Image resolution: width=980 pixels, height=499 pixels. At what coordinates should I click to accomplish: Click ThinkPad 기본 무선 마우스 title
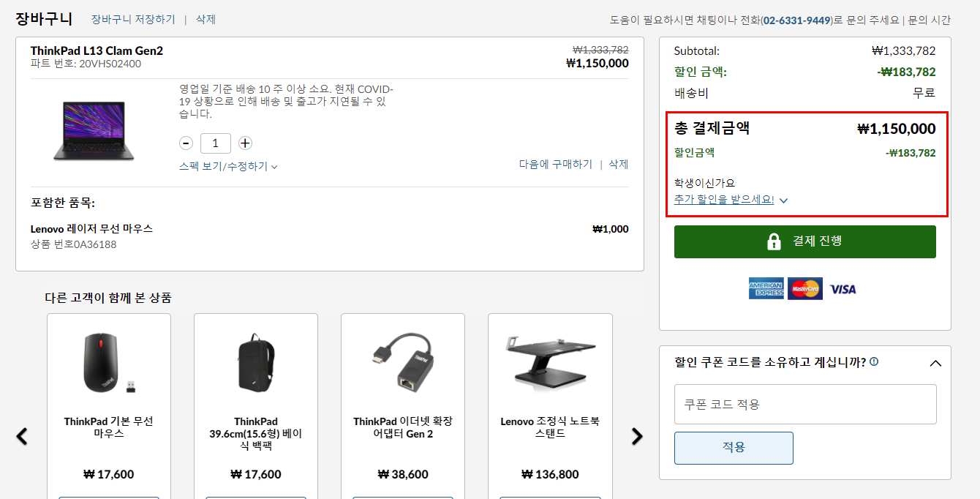[109, 427]
